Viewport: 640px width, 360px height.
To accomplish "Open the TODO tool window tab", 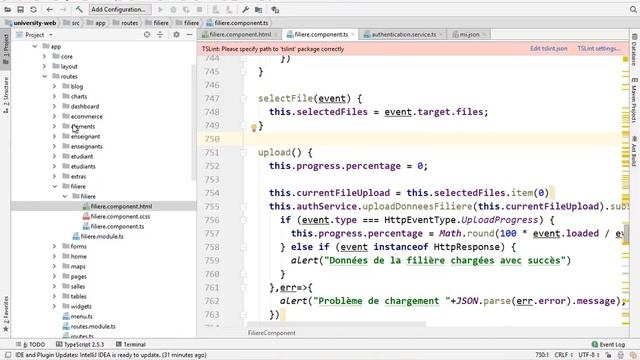I will (x=30, y=344).
